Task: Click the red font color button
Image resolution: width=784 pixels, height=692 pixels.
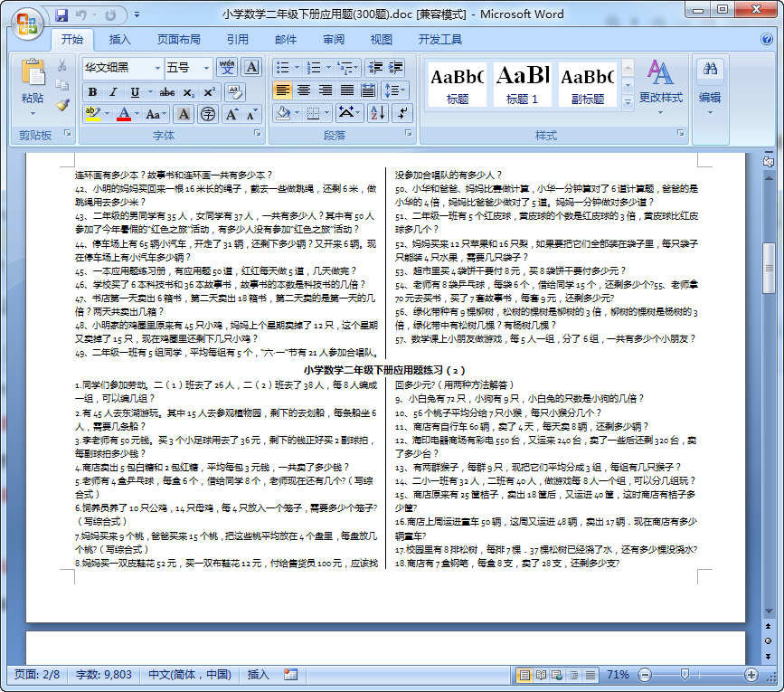Action: [x=124, y=114]
